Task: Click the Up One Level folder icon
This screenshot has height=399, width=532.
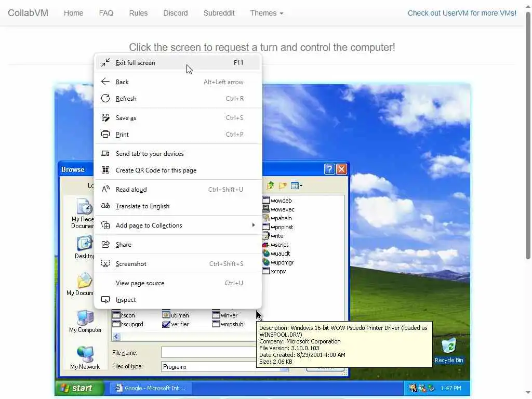Action: pyautogui.click(x=270, y=185)
